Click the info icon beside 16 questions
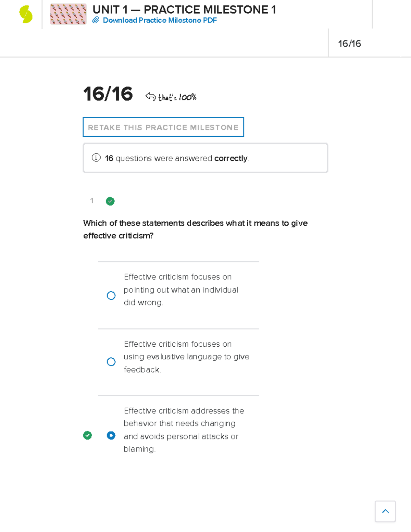 (x=96, y=158)
